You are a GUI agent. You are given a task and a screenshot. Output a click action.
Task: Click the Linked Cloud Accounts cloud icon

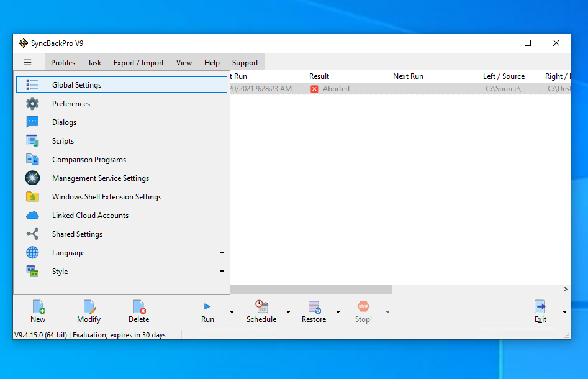click(32, 216)
